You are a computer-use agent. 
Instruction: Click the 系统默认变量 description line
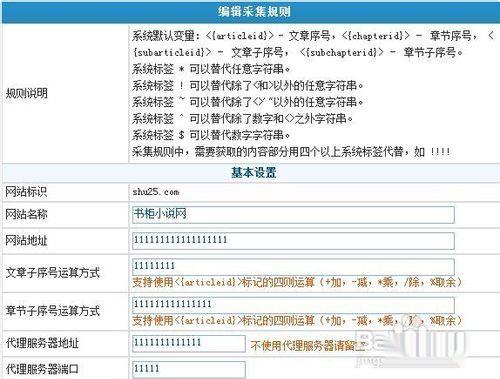[313, 36]
